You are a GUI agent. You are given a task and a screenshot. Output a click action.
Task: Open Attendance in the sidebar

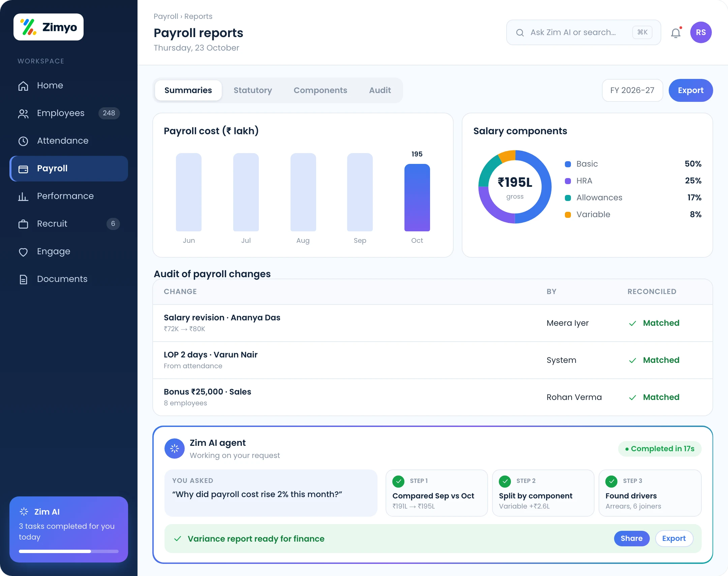tap(69, 141)
